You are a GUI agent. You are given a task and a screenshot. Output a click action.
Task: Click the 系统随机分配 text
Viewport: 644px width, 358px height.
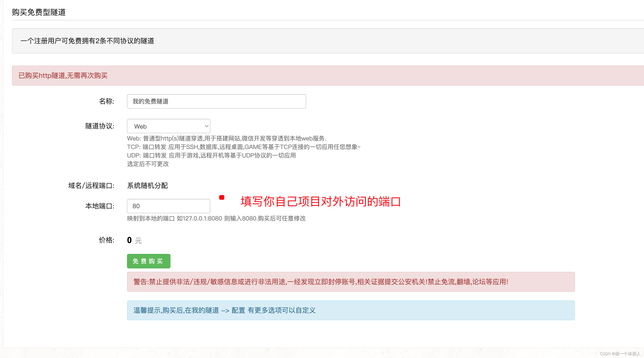(147, 185)
